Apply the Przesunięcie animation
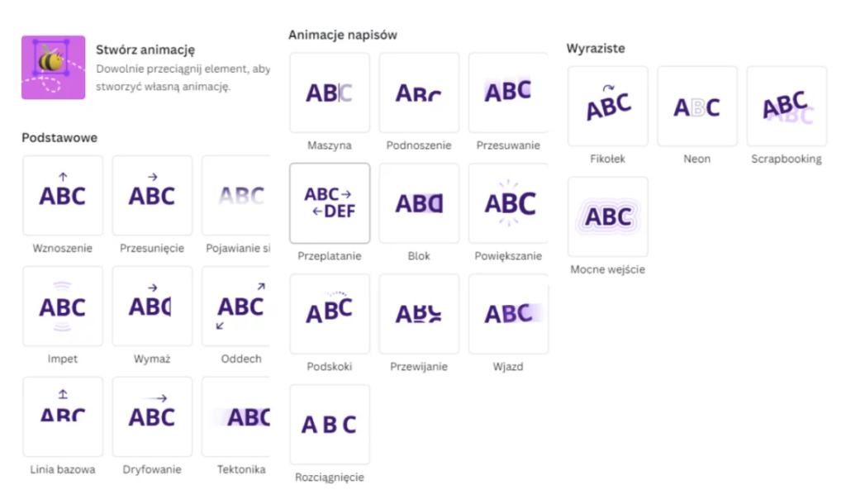 (x=152, y=196)
